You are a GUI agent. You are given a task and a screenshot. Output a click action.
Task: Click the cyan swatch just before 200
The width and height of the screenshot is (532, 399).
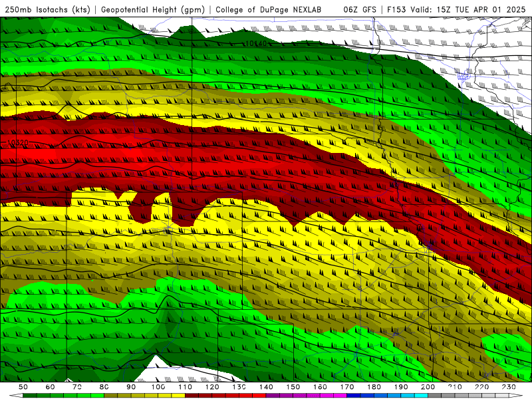pyautogui.click(x=421, y=396)
